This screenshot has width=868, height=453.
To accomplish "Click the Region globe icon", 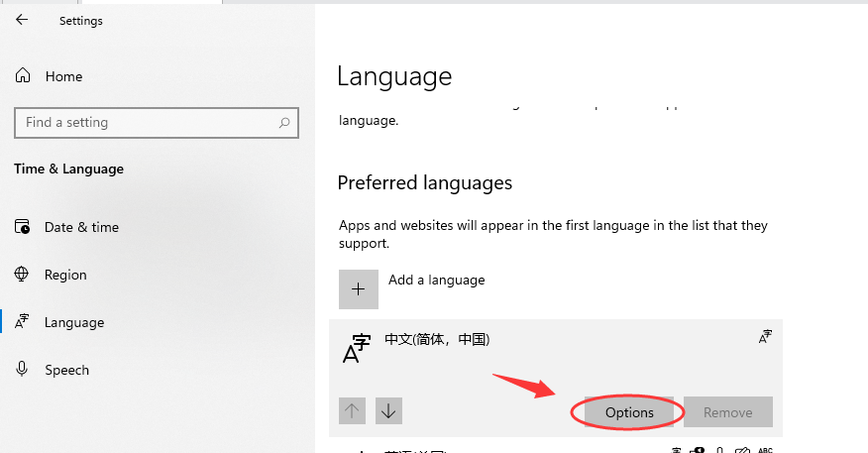I will coord(23,275).
